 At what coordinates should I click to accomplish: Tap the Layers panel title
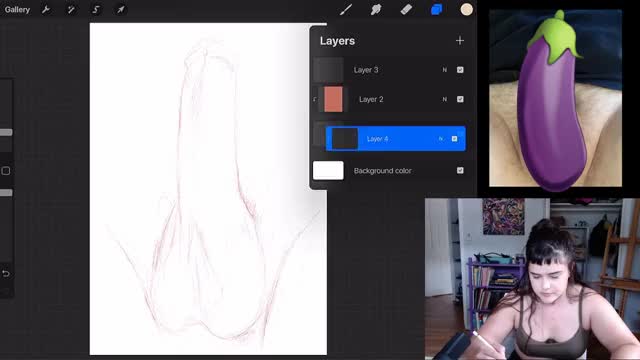(x=337, y=41)
